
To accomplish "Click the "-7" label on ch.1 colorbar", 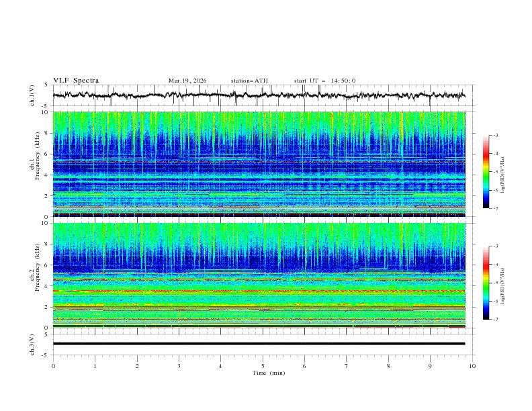I will pos(496,208).
